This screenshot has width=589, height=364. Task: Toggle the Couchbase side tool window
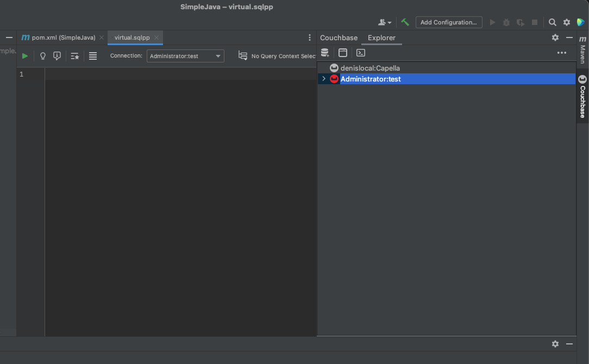(582, 97)
